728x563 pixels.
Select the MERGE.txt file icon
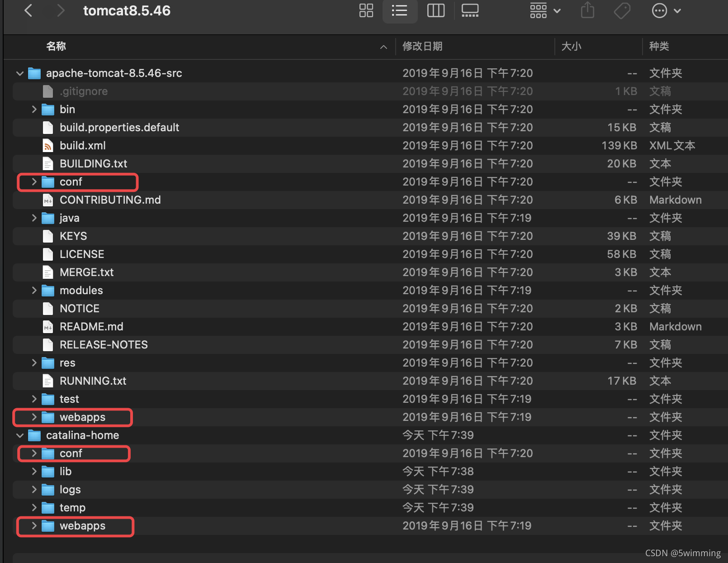coord(48,272)
